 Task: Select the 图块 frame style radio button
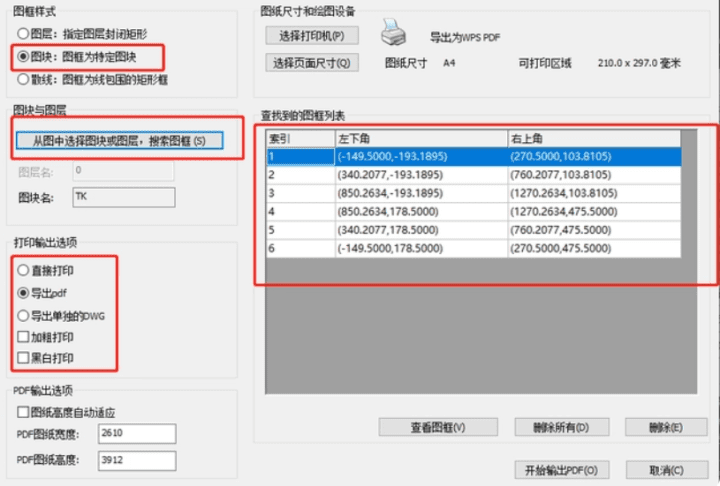point(23,55)
